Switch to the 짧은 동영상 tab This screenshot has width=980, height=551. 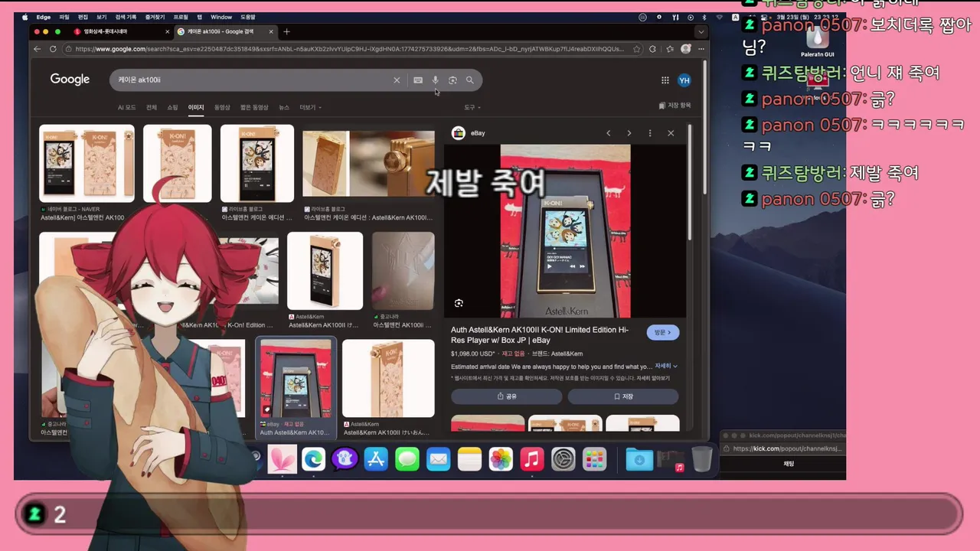coord(254,107)
